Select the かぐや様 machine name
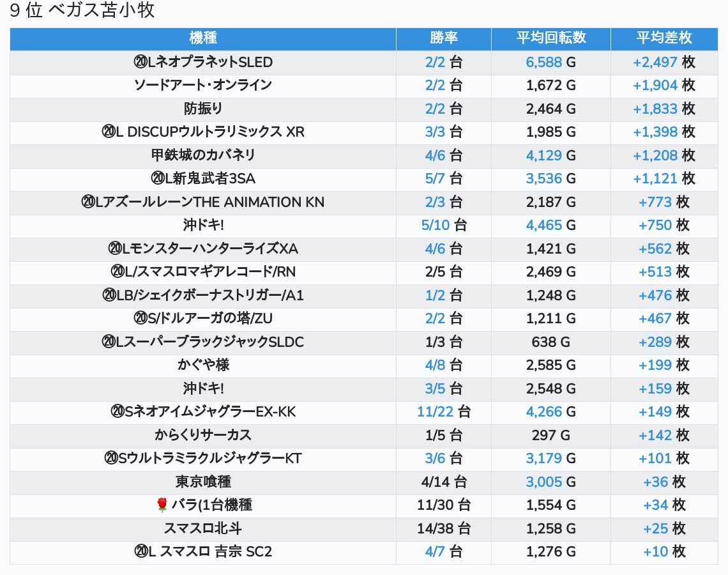Screen dimensions: 728x575 pyautogui.click(x=203, y=365)
